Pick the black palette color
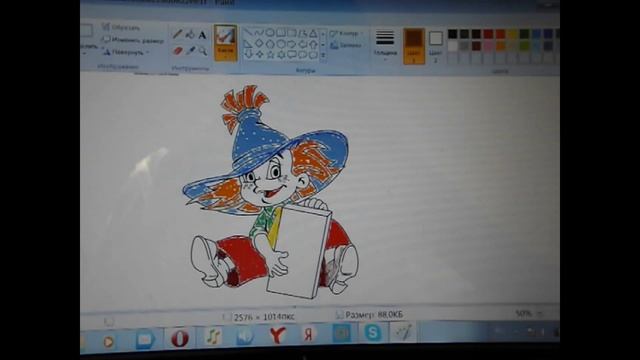 point(452,34)
